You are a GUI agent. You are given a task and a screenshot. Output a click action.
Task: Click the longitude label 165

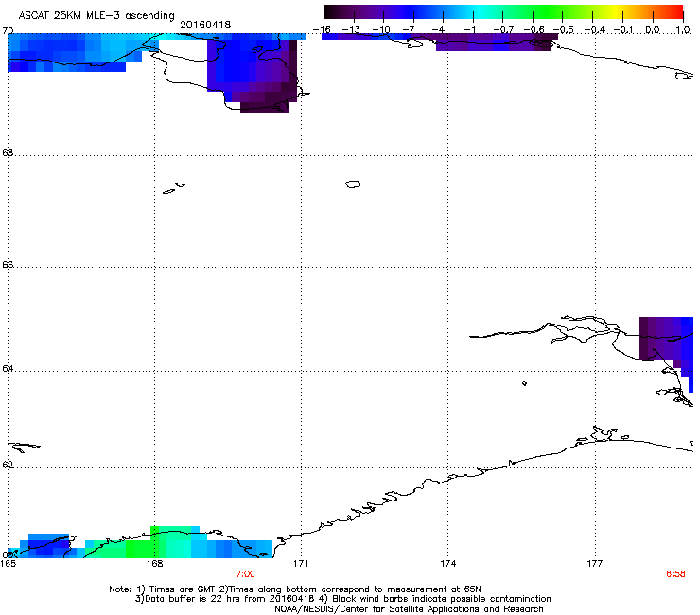8,564
